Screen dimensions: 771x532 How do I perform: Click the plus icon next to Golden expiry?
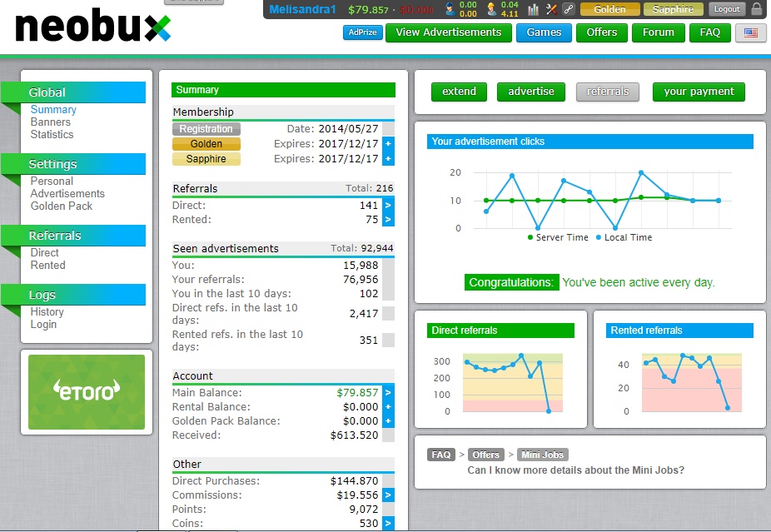pyautogui.click(x=388, y=144)
